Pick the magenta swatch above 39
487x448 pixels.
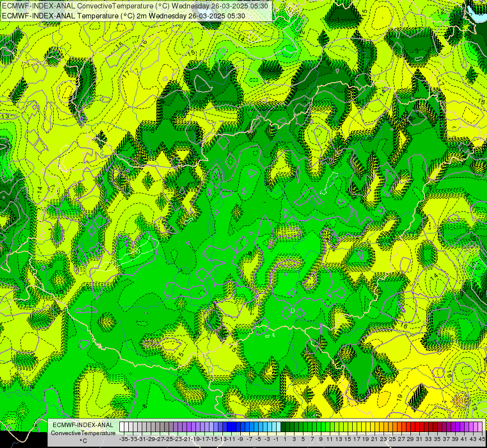(x=453, y=427)
